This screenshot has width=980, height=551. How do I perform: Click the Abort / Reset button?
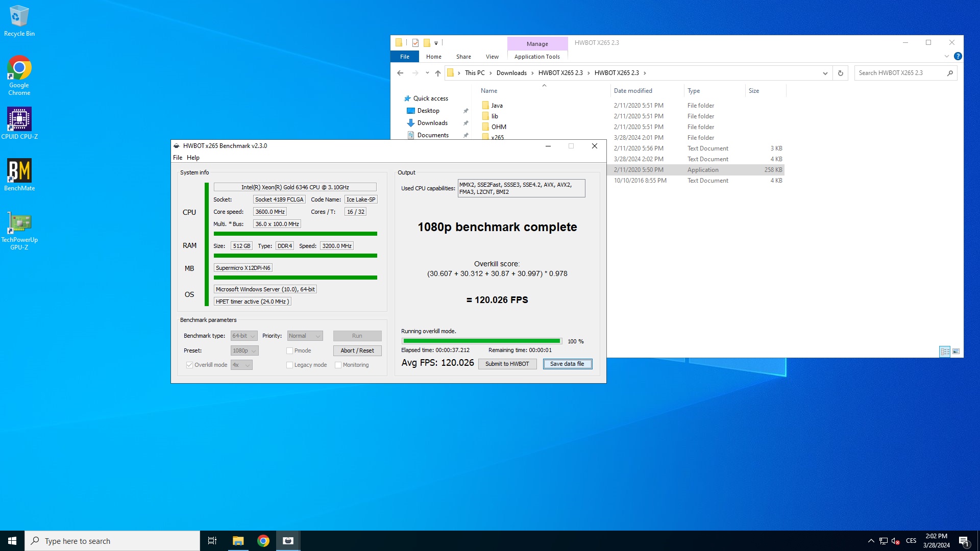coord(357,350)
